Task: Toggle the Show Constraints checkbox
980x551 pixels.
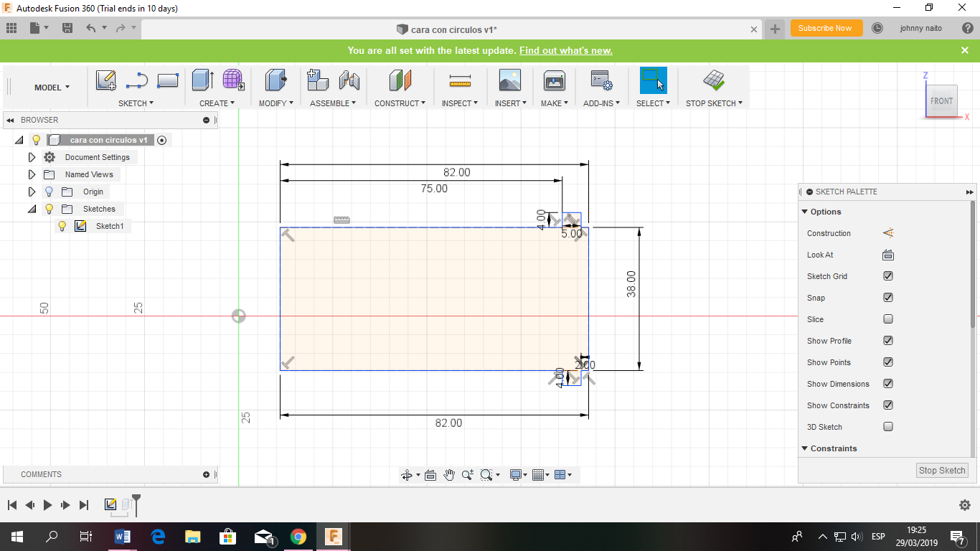Action: tap(888, 405)
